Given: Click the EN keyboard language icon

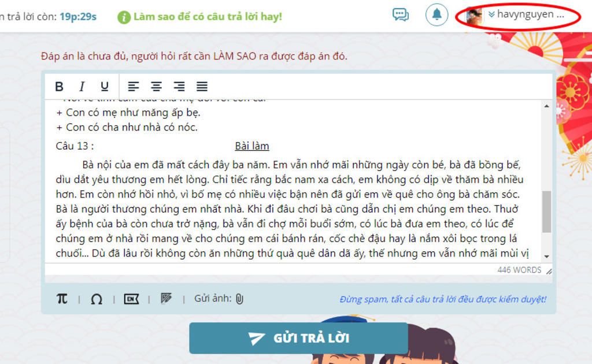Looking at the screenshot, I should tap(131, 299).
